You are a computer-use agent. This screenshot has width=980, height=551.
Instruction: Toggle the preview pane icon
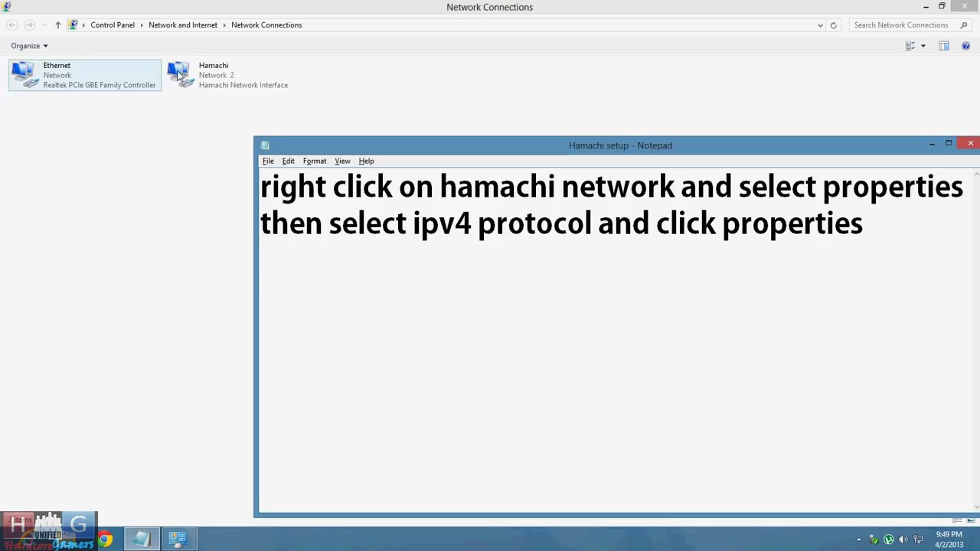tap(944, 46)
